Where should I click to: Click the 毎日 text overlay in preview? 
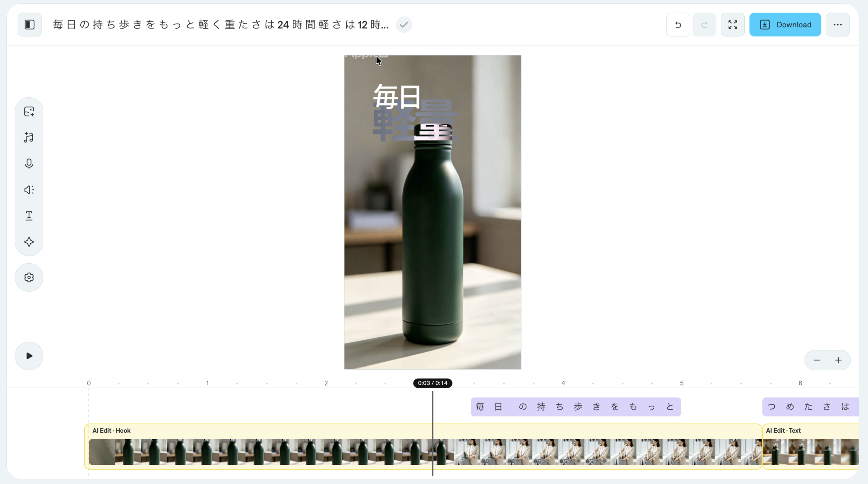click(x=397, y=96)
